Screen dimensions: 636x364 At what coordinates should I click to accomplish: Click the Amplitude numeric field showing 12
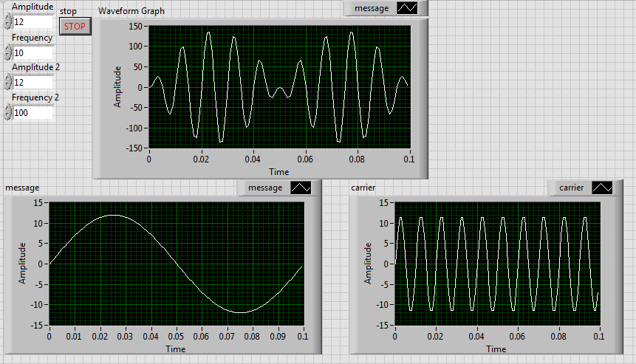click(x=33, y=22)
